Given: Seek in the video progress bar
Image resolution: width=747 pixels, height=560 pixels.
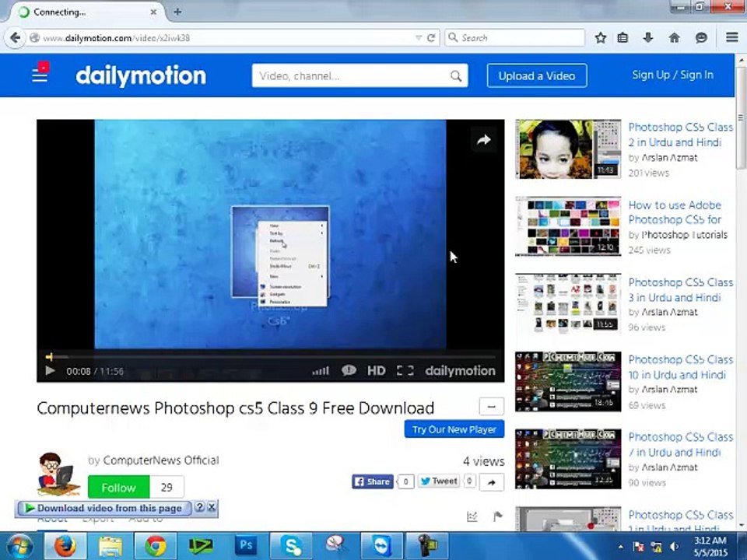Looking at the screenshot, I should tap(271, 356).
